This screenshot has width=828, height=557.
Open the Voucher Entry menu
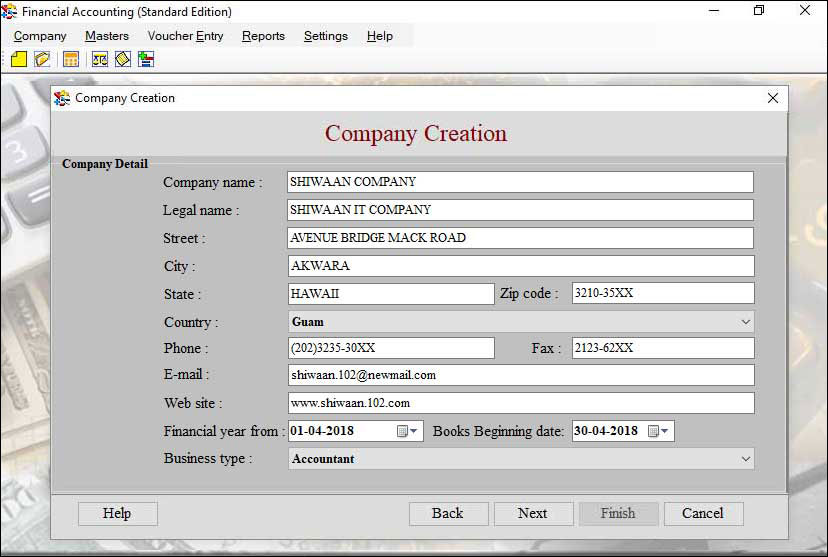pos(185,36)
